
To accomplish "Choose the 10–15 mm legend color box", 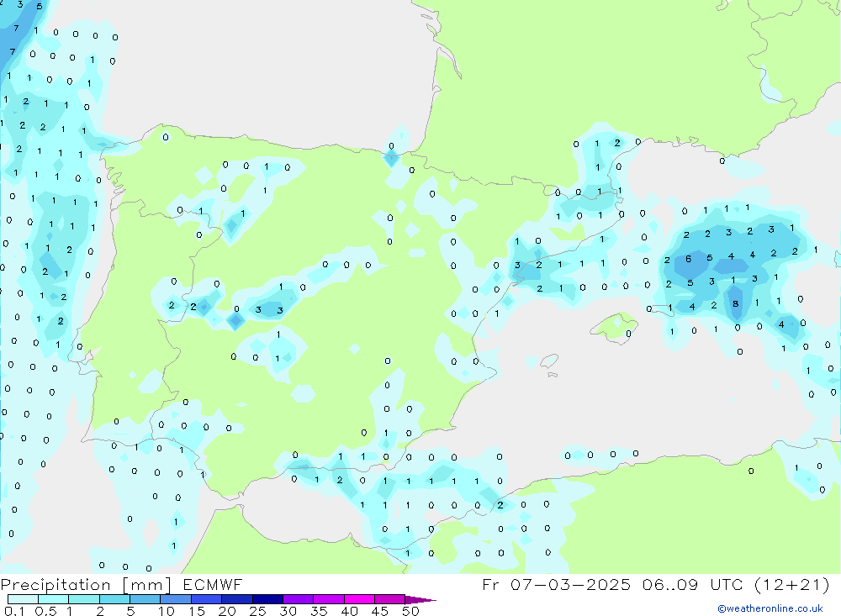I will pyautogui.click(x=176, y=599).
